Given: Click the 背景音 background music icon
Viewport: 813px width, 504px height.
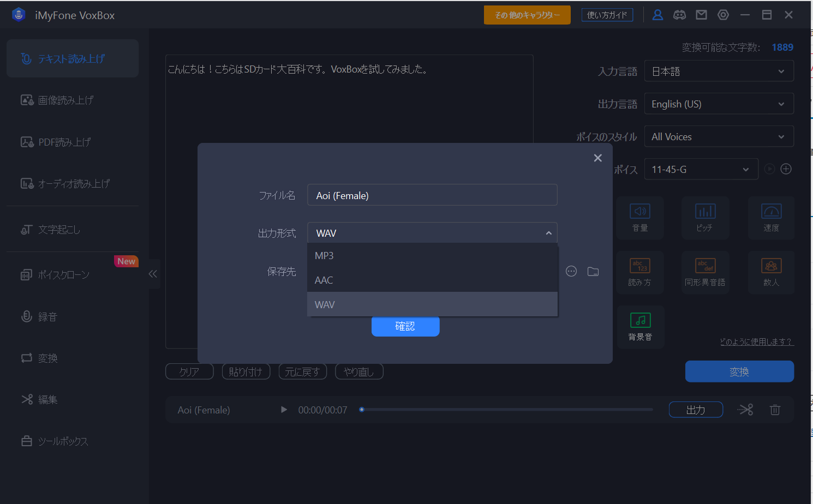Looking at the screenshot, I should pyautogui.click(x=640, y=326).
